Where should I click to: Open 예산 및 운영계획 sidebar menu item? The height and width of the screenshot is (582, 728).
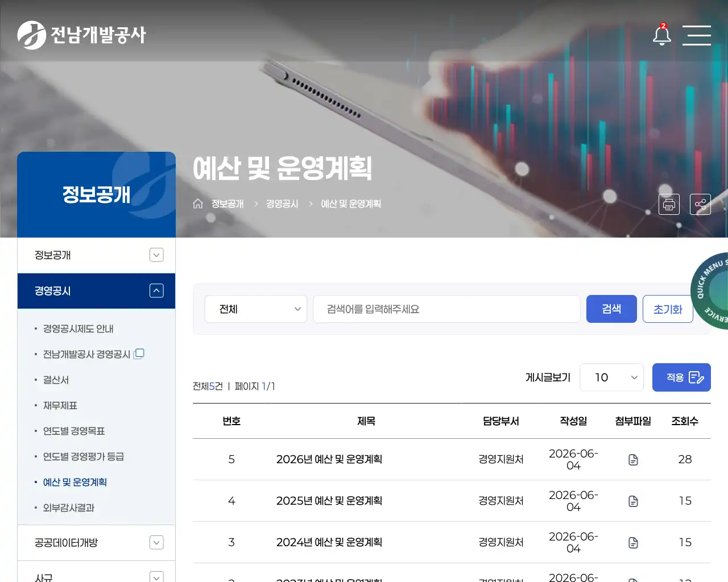[75, 482]
